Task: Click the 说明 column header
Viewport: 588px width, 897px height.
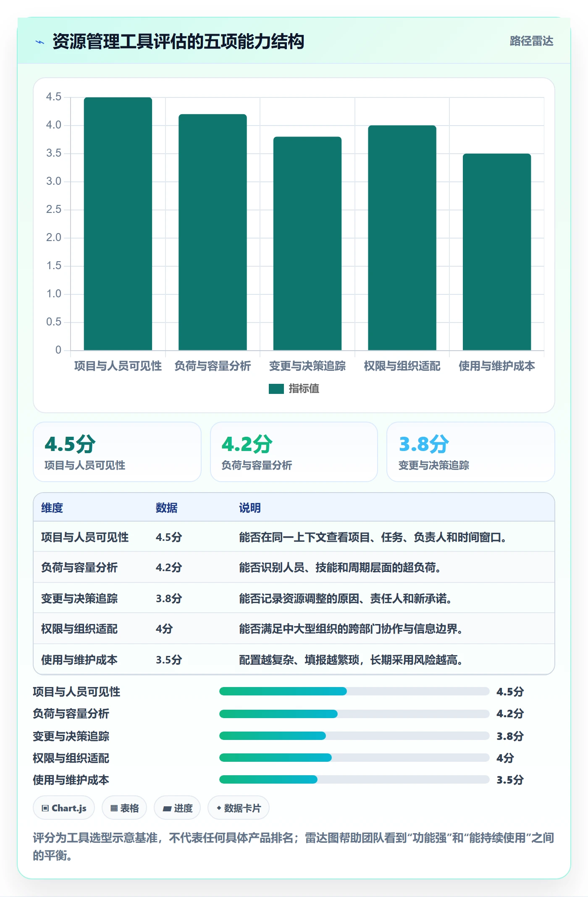Action: 250,508
